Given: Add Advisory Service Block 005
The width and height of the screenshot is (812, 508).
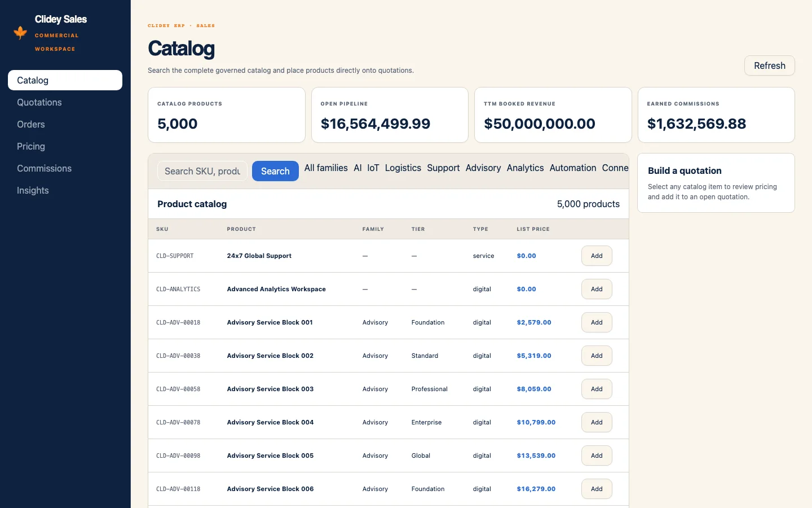Looking at the screenshot, I should coord(597,456).
